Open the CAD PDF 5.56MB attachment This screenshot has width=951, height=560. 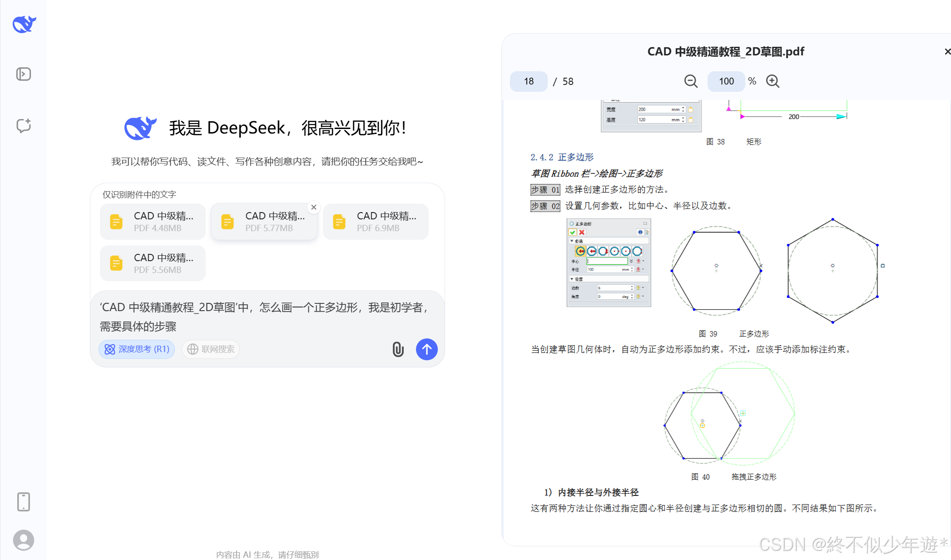153,263
